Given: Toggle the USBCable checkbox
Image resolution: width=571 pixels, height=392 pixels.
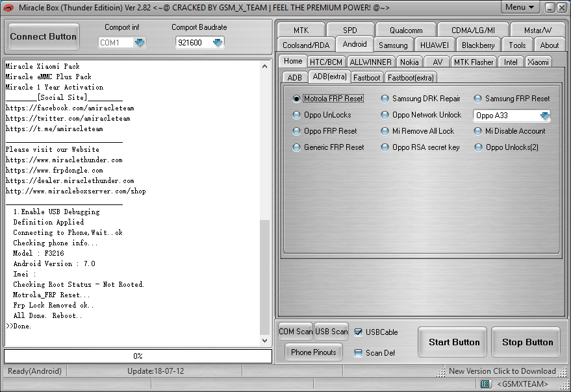Looking at the screenshot, I should coord(359,332).
